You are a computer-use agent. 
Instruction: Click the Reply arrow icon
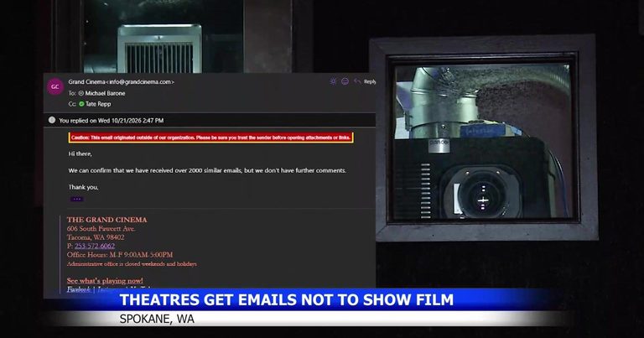(357, 81)
